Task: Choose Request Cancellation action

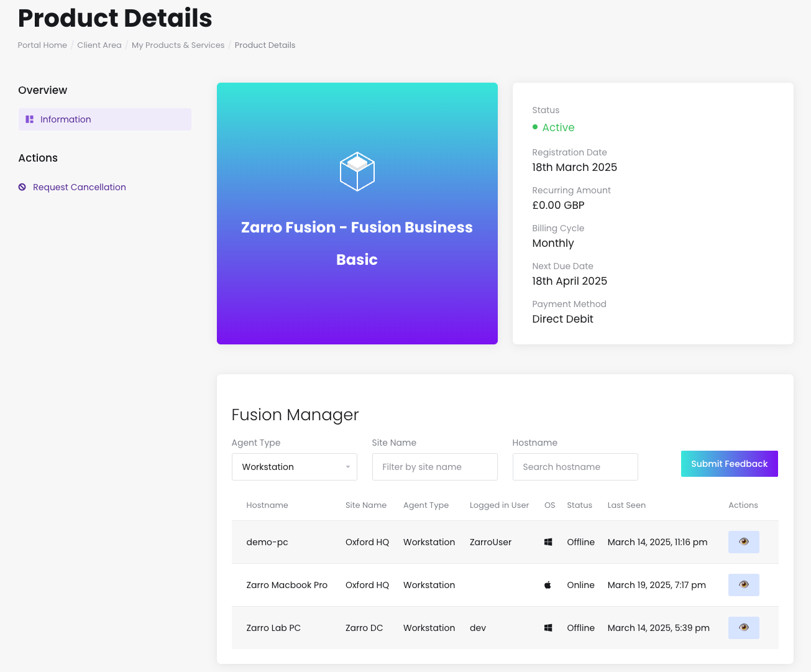Action: pyautogui.click(x=80, y=187)
